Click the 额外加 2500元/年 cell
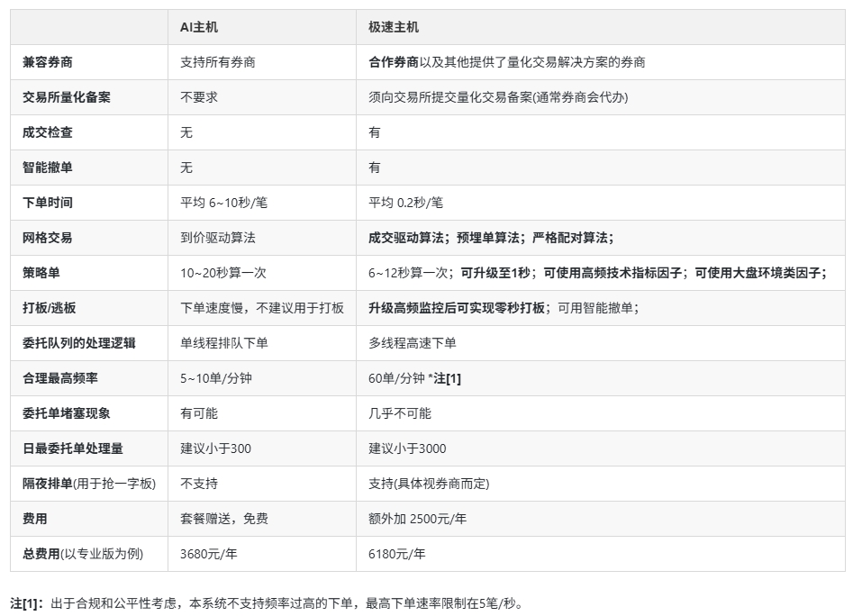The width and height of the screenshot is (853, 616). click(x=417, y=519)
